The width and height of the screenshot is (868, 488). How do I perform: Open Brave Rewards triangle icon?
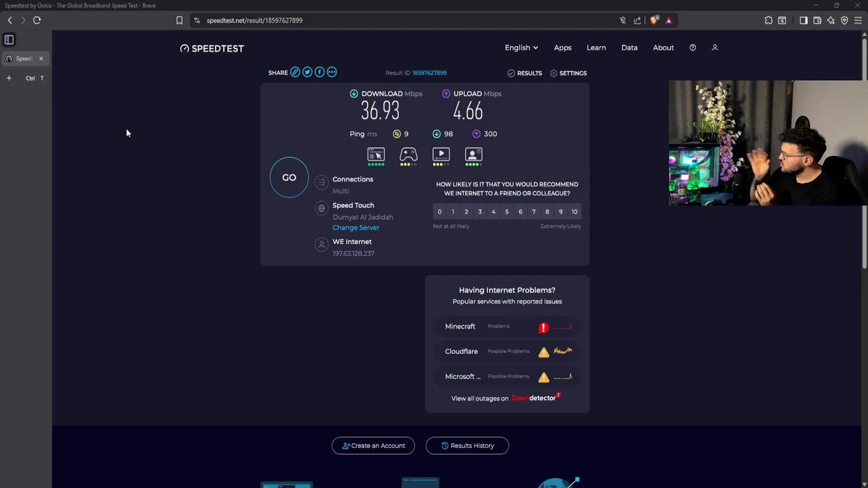669,20
